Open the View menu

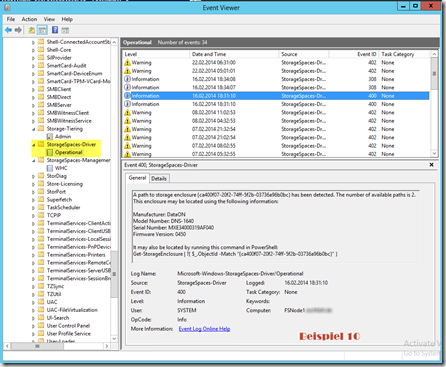[x=49, y=19]
